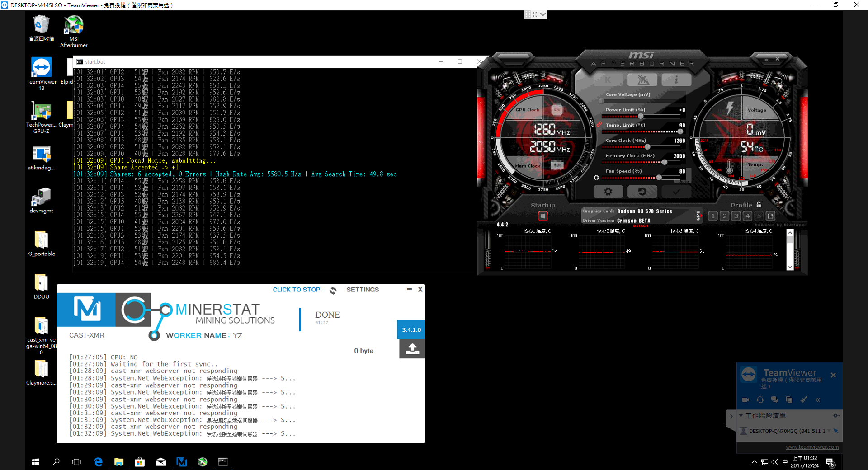Toggle power and temp limit link icon
868x470 pixels.
(599, 124)
